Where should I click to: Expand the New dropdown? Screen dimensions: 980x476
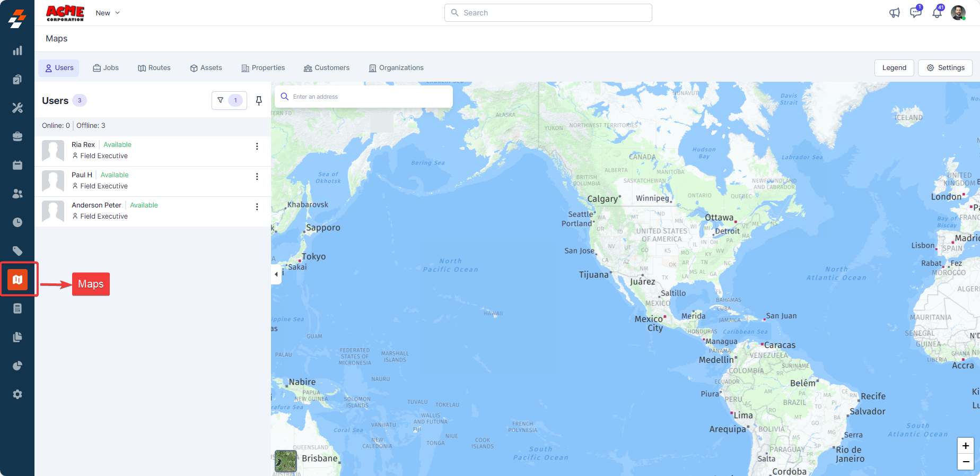(x=108, y=13)
